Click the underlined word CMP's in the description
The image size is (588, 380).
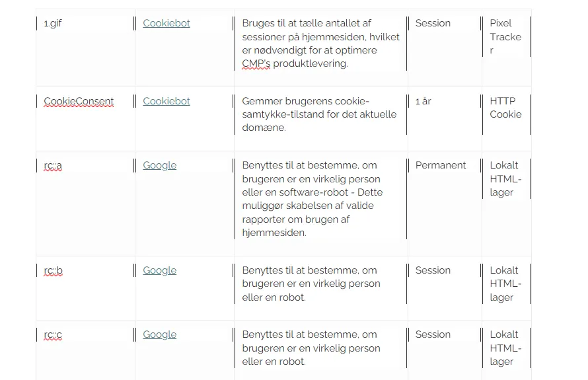(256, 63)
